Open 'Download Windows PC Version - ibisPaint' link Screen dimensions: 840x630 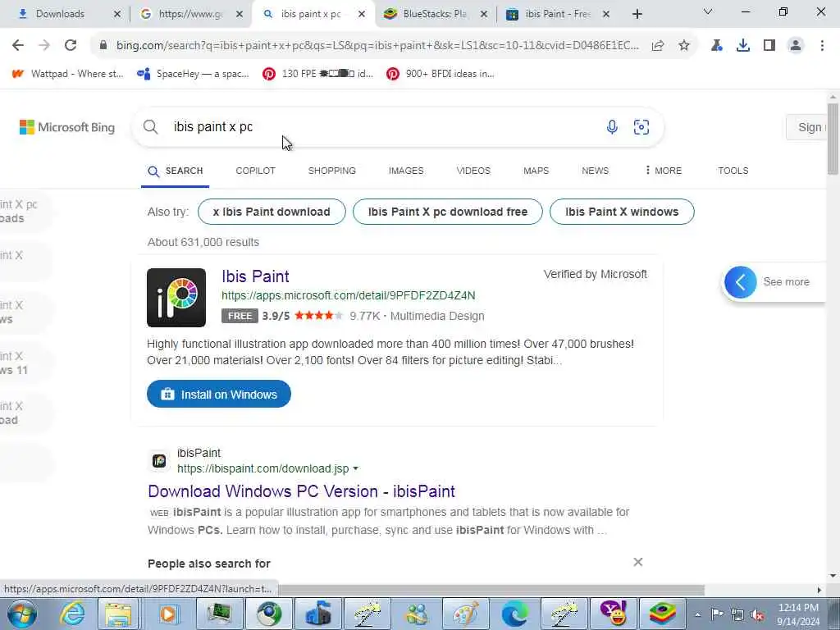click(x=302, y=491)
